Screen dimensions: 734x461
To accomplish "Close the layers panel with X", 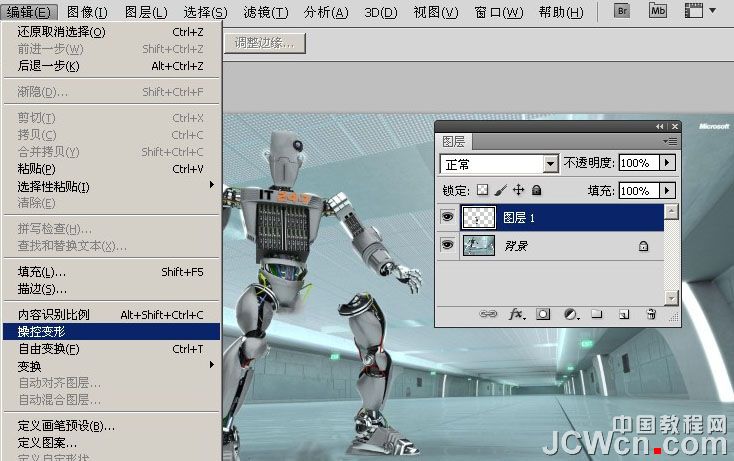I will pyautogui.click(x=675, y=126).
